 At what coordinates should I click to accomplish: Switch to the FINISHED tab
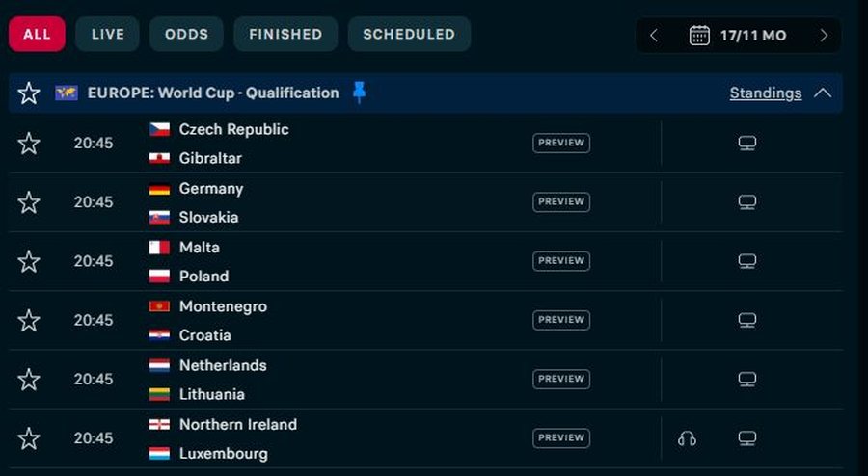click(285, 34)
